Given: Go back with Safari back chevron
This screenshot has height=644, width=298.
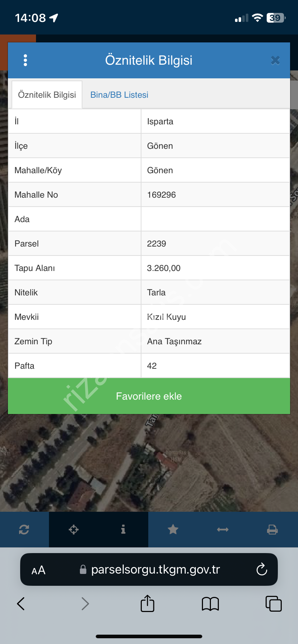Looking at the screenshot, I should pos(21,604).
